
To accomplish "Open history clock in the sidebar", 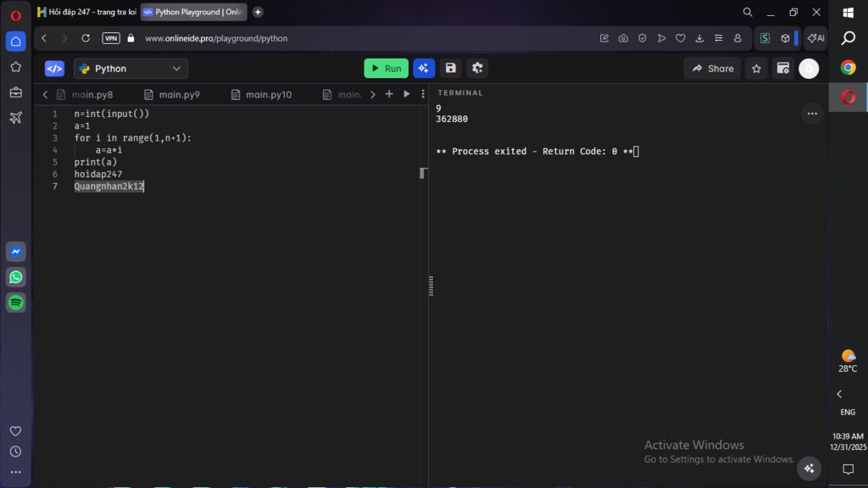I will (15, 452).
